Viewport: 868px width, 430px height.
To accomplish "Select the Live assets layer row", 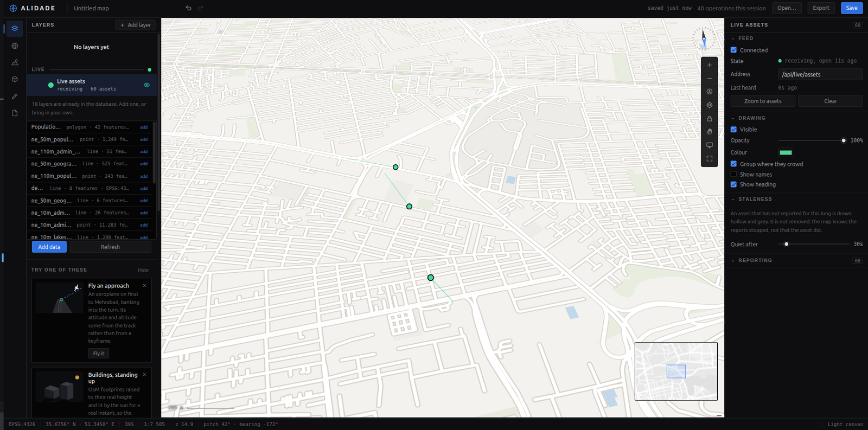I will click(92, 85).
